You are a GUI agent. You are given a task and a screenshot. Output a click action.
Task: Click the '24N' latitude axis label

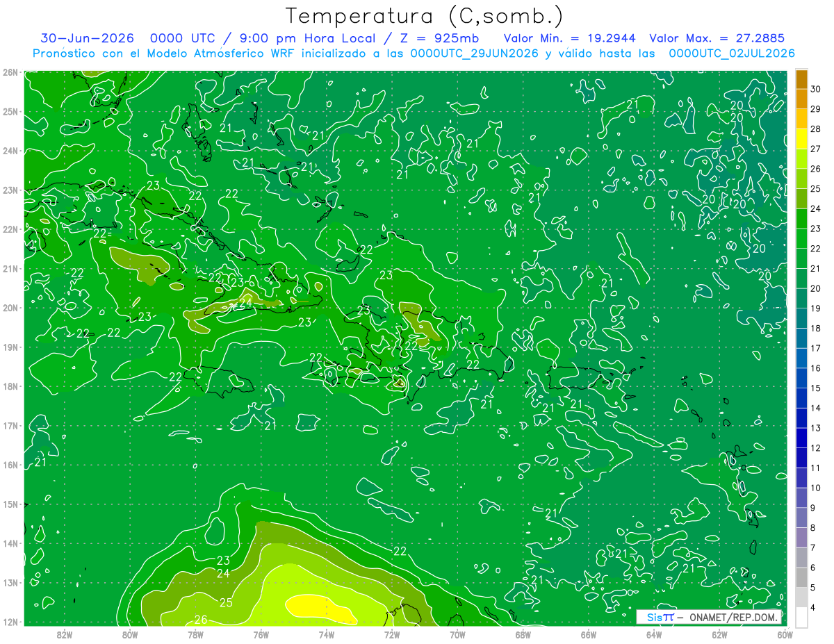(x=10, y=151)
